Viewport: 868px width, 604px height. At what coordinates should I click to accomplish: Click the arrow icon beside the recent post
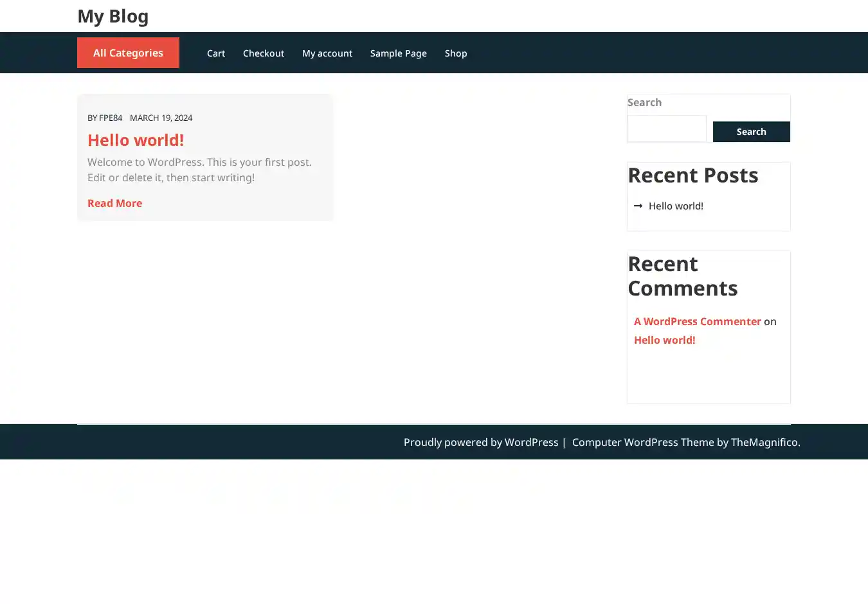click(x=638, y=206)
